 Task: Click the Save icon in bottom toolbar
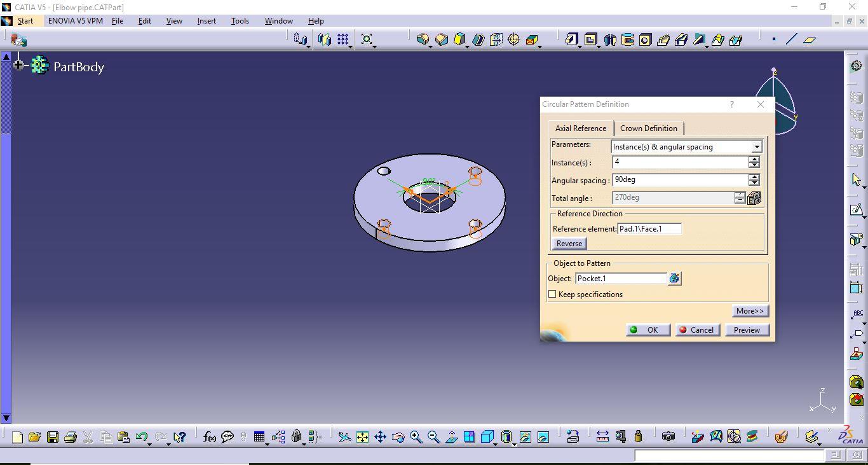[53, 437]
